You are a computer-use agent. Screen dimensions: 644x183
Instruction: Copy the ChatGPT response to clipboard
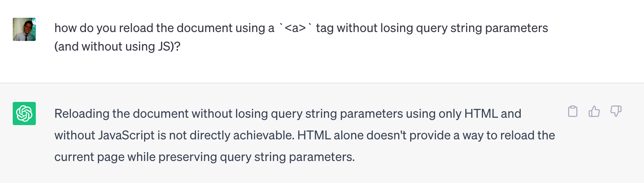coord(573,111)
